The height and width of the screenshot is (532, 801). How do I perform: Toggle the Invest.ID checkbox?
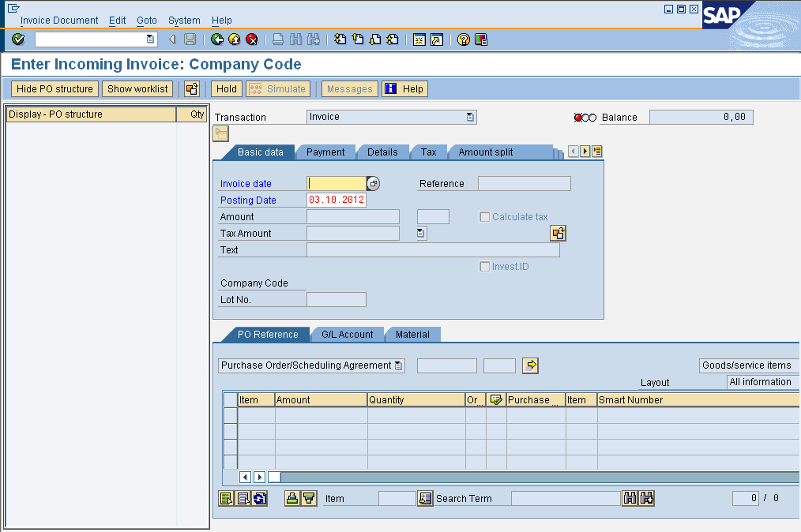485,266
